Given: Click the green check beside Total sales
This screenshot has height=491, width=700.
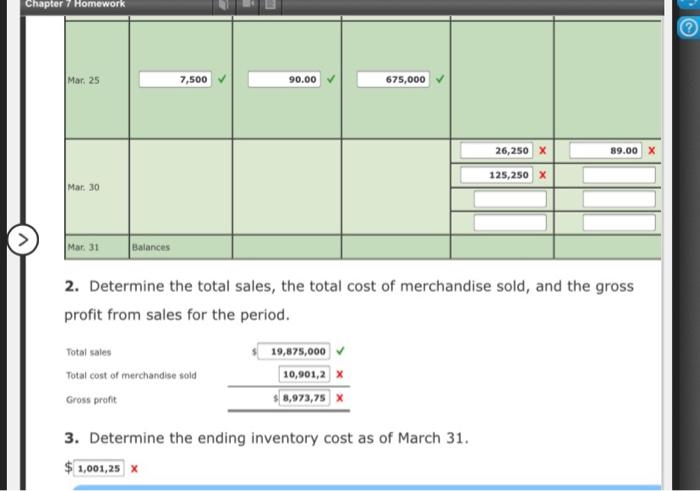Looking at the screenshot, I should [x=340, y=351].
